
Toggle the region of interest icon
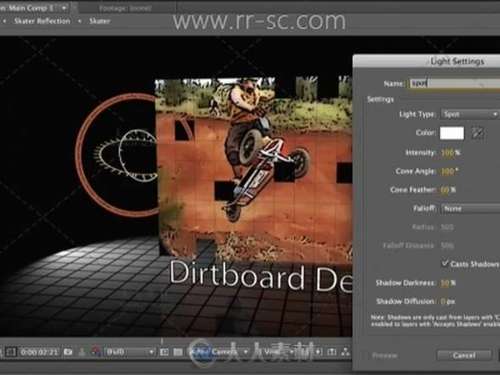pyautogui.click(x=164, y=352)
